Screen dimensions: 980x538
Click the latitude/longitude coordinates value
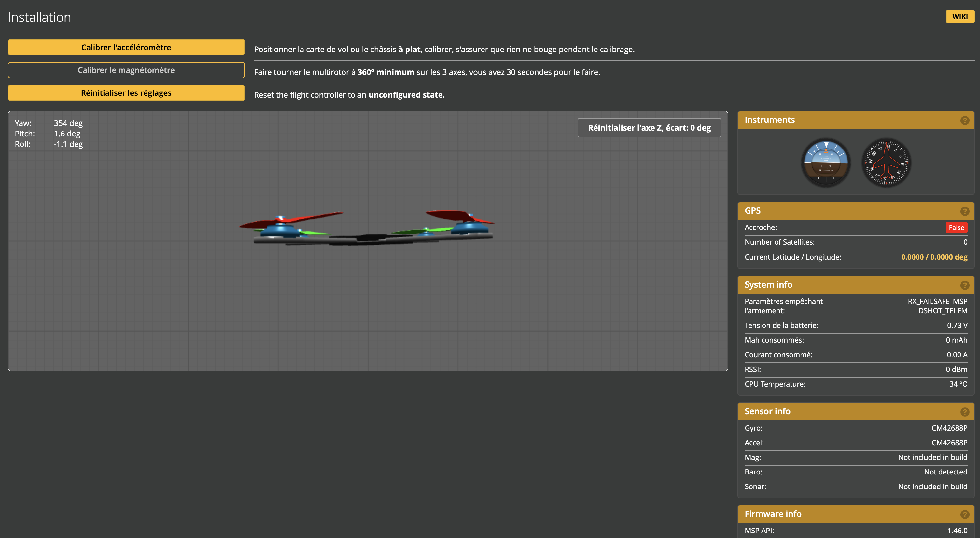click(x=934, y=257)
